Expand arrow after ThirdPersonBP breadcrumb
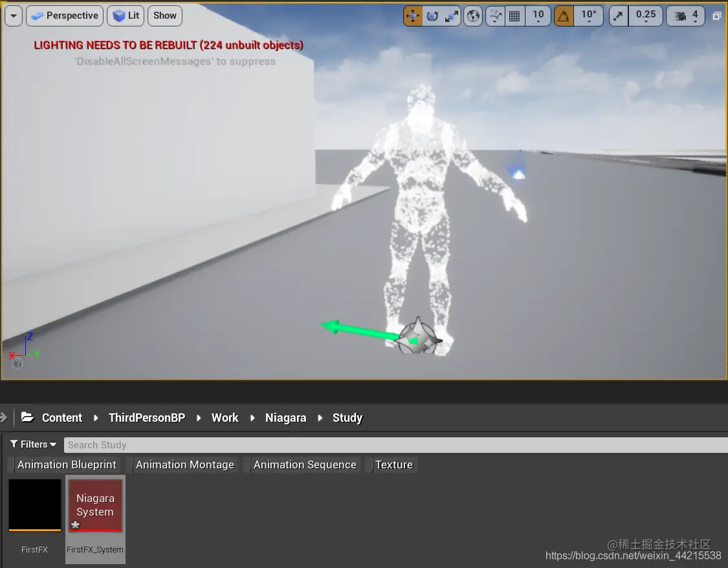This screenshot has width=728, height=568. pos(199,418)
